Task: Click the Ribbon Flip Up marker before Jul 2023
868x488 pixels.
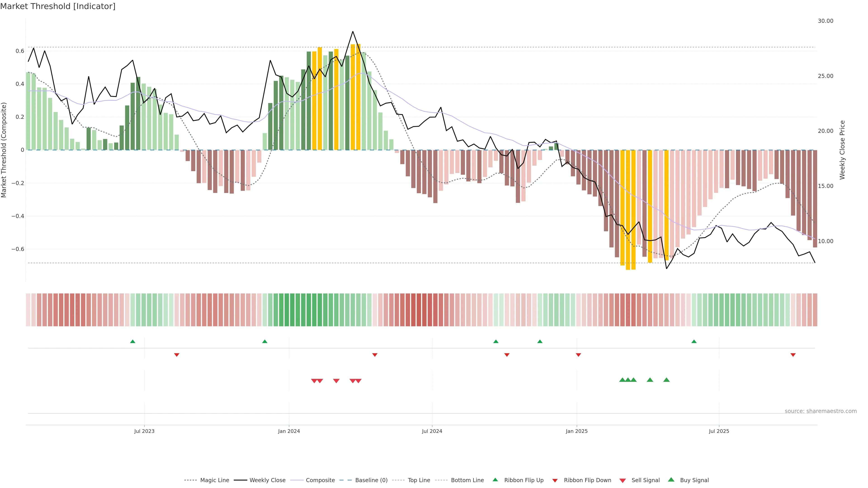Action: (x=132, y=342)
